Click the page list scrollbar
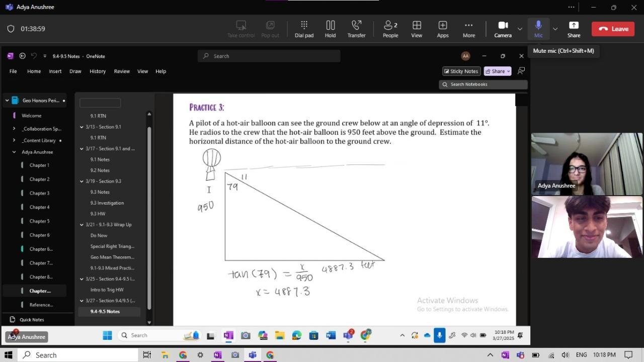The width and height of the screenshot is (644, 362). pos(149,217)
